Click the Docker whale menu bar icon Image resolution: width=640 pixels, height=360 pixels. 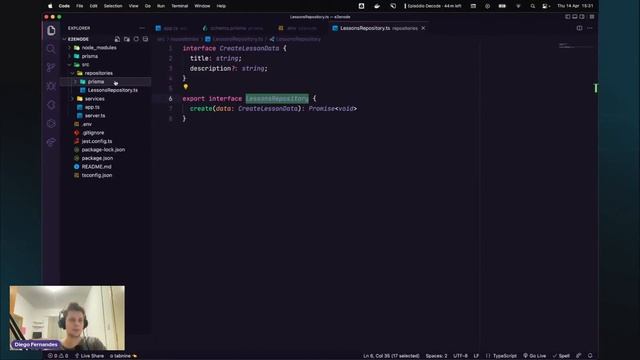click(377, 6)
